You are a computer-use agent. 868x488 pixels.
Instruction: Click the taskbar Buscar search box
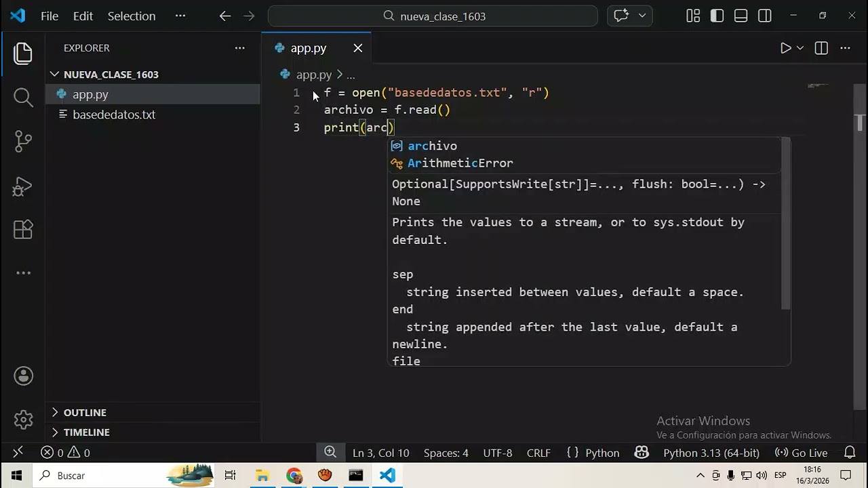click(122, 476)
